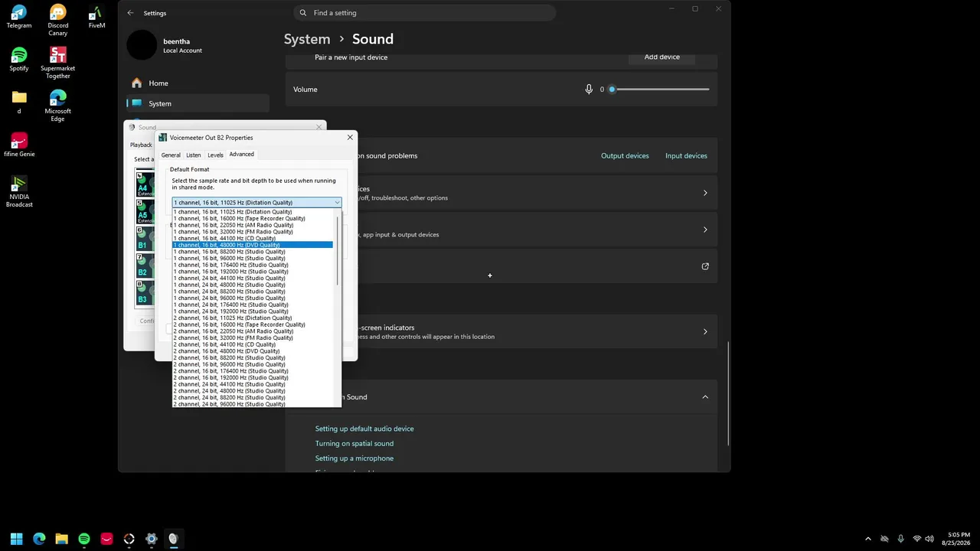Choose 2 channel, 16 bit, 44100 Hz CD Quality
This screenshot has height=551, width=980.
[x=253, y=344]
